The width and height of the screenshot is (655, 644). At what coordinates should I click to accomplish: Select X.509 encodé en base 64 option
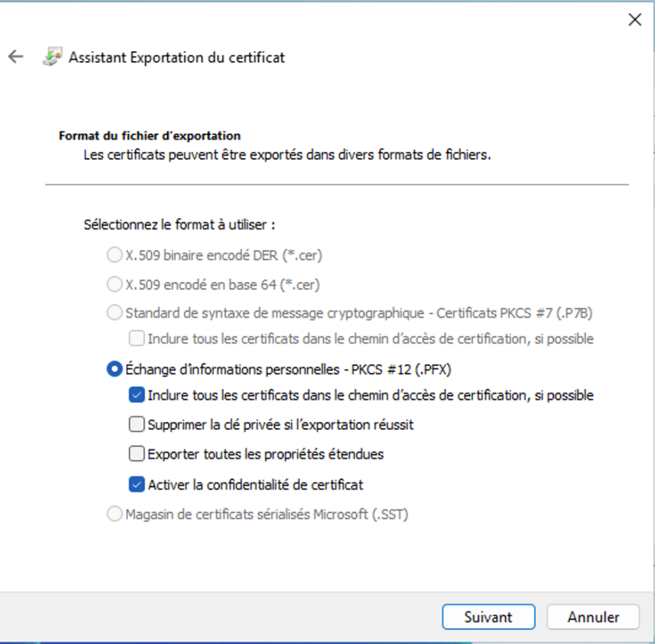pyautogui.click(x=114, y=285)
